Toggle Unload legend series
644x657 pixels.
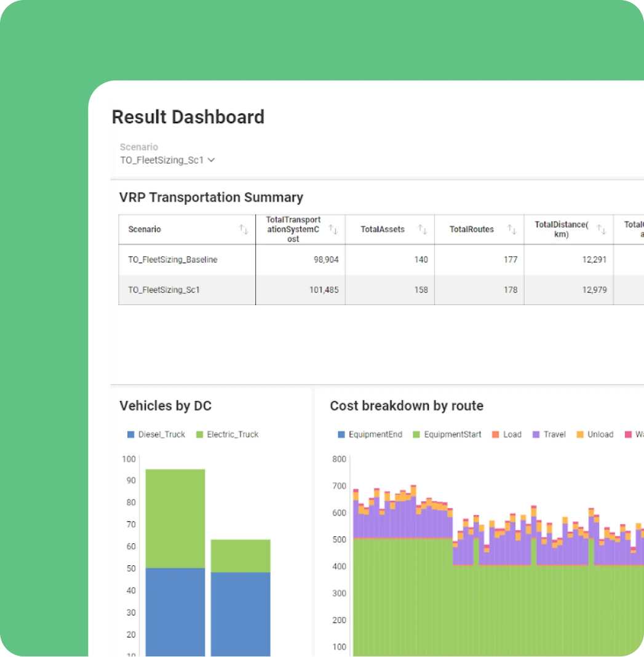[x=595, y=434]
